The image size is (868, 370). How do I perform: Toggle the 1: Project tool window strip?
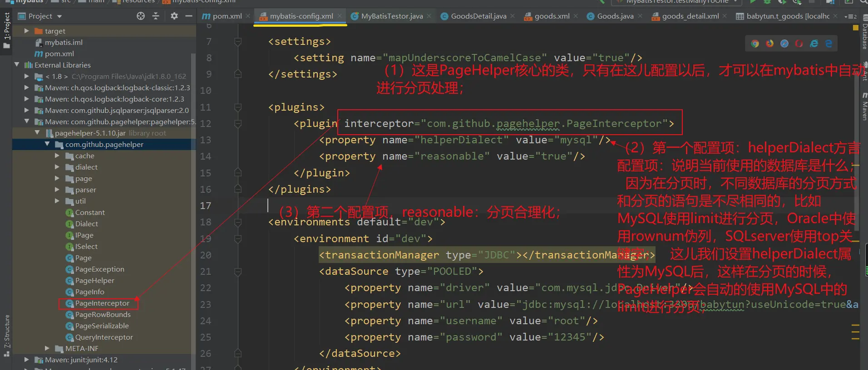tap(7, 30)
